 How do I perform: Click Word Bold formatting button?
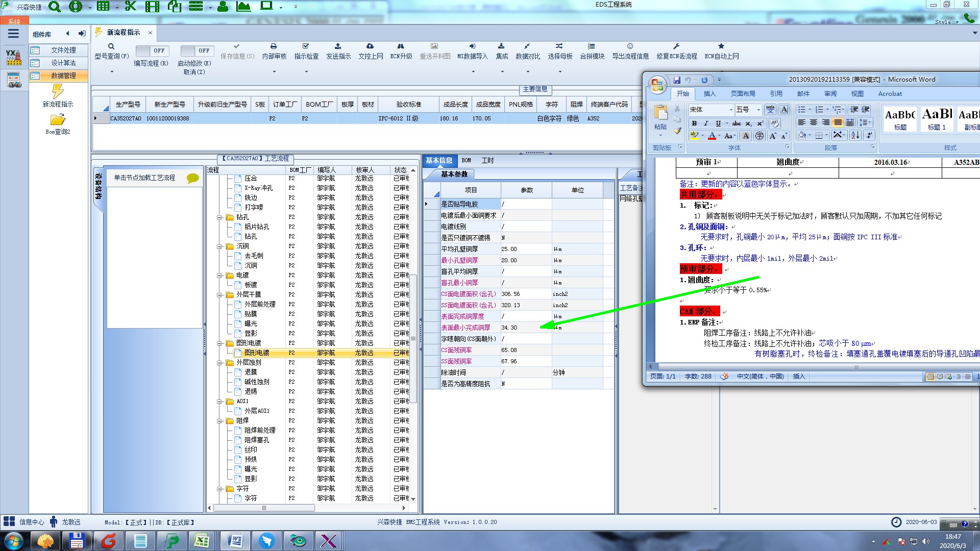[694, 123]
